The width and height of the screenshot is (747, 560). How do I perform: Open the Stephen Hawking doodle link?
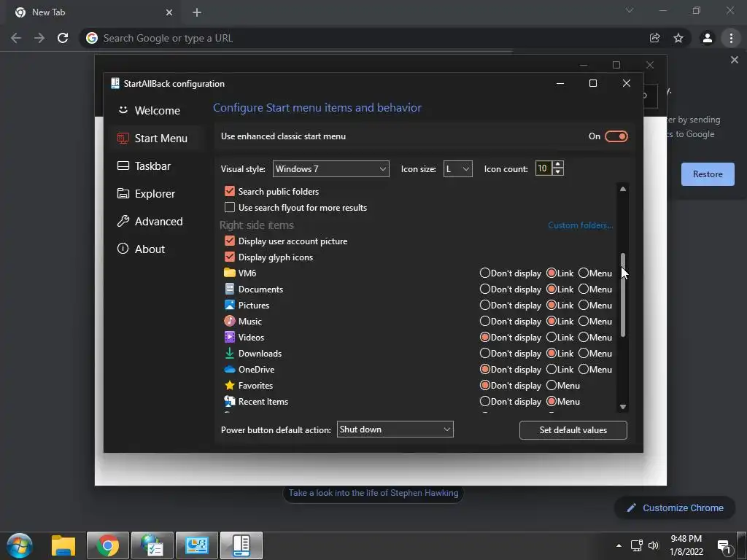pos(373,493)
